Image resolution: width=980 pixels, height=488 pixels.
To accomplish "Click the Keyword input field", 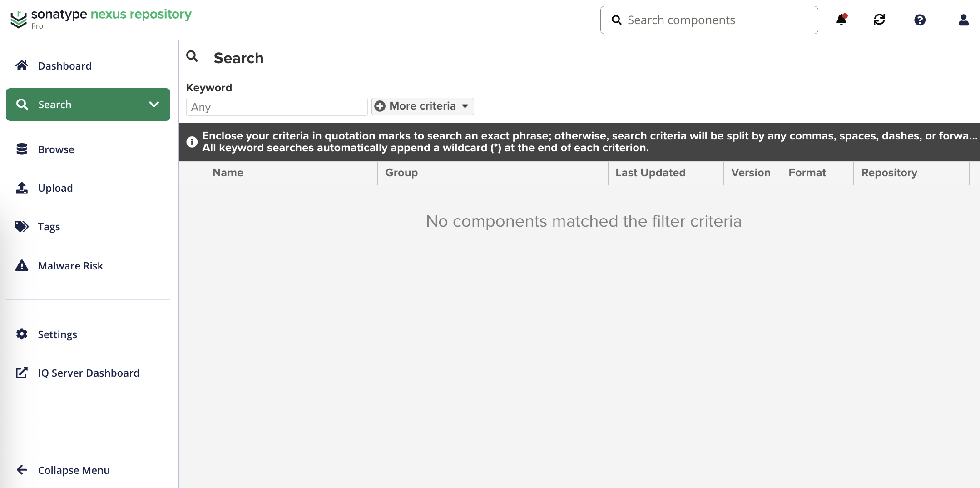I will coord(277,107).
